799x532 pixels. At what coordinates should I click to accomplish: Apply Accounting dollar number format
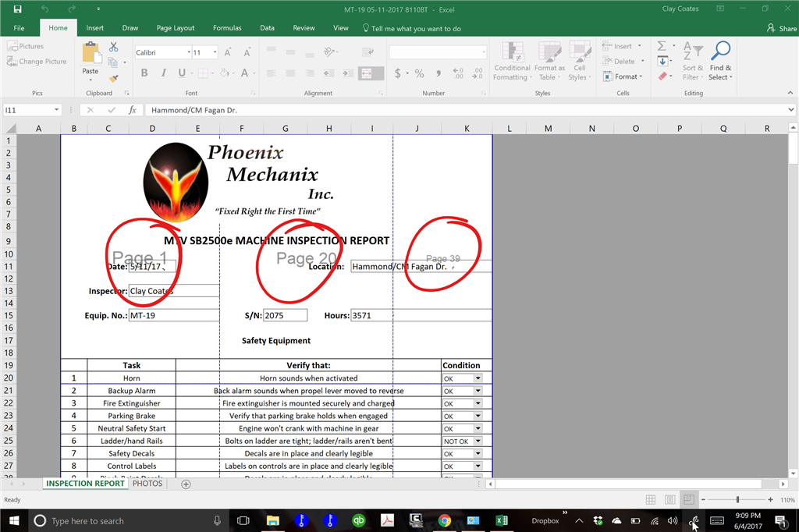[397, 73]
